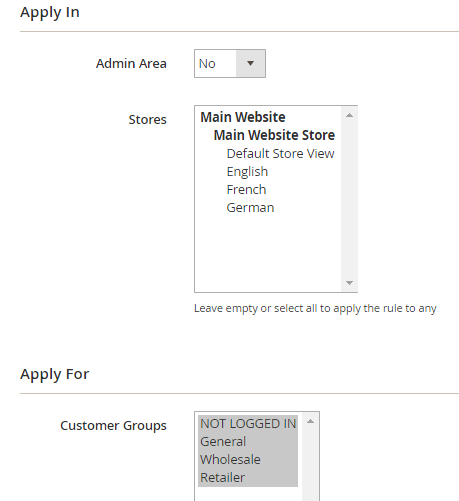This screenshot has height=501, width=459.
Task: Click the Apply For section heading
Action: point(54,374)
